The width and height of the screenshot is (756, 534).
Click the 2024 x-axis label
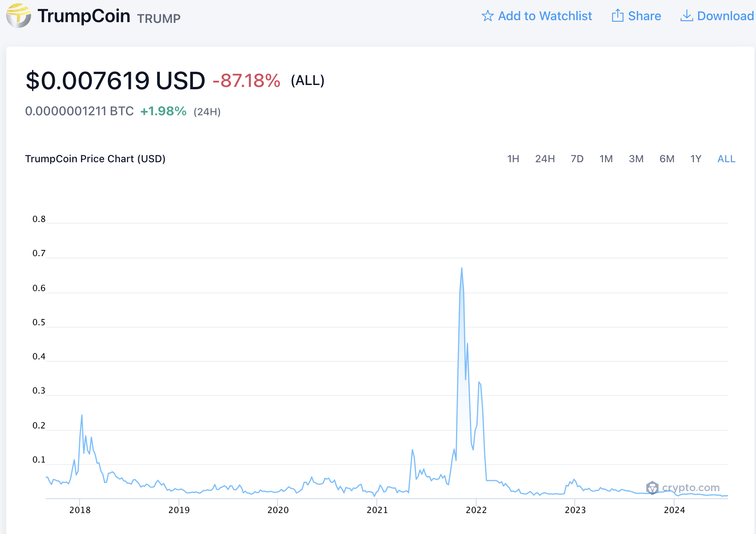[x=675, y=510]
